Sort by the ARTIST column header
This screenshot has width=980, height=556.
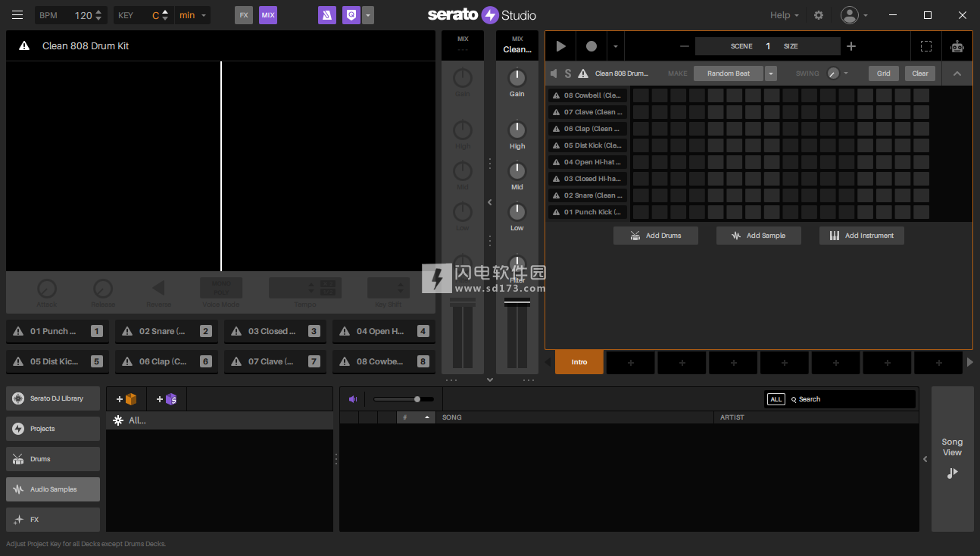click(x=816, y=417)
